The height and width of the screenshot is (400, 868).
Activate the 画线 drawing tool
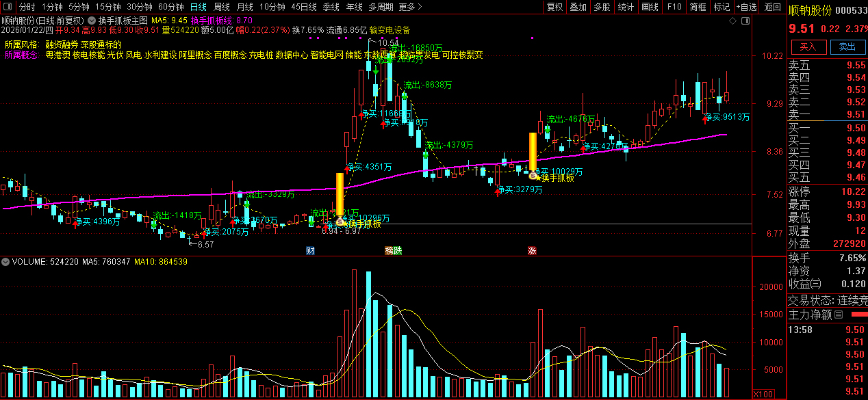click(650, 7)
